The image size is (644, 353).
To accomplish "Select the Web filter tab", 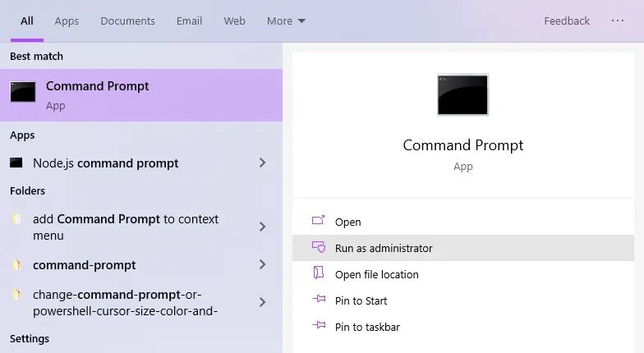I will coord(235,21).
